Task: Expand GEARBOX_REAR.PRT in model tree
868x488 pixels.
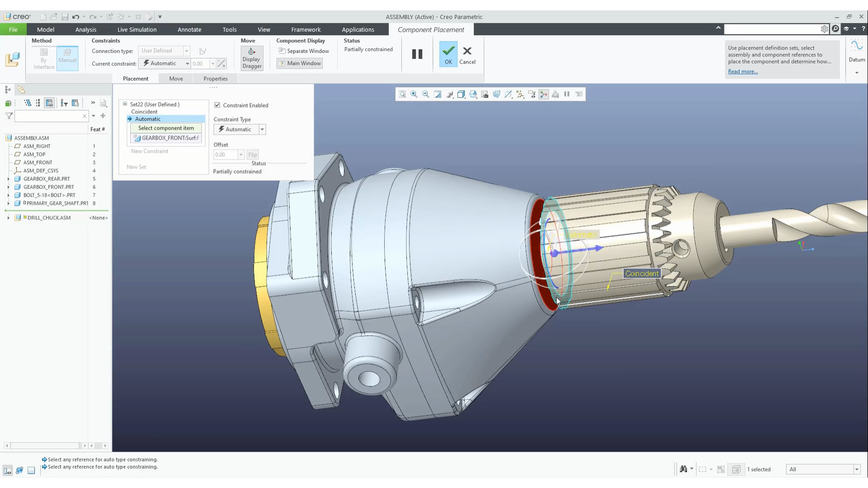Action: point(9,179)
